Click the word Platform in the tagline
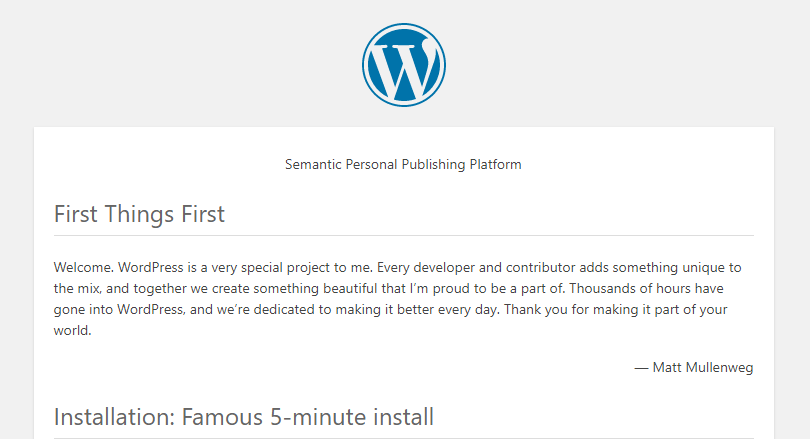 (495, 165)
